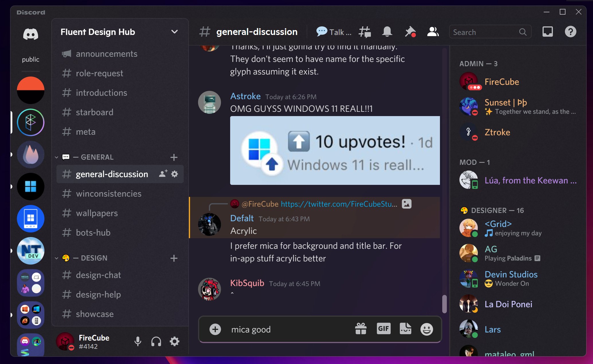
Task: Open the FireCubeStudios twitter link
Action: tap(339, 204)
